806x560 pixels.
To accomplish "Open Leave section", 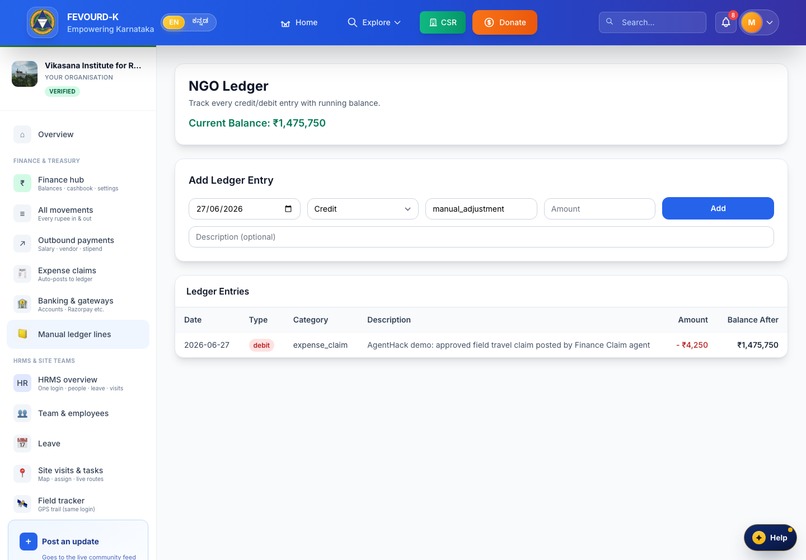I will [x=78, y=443].
